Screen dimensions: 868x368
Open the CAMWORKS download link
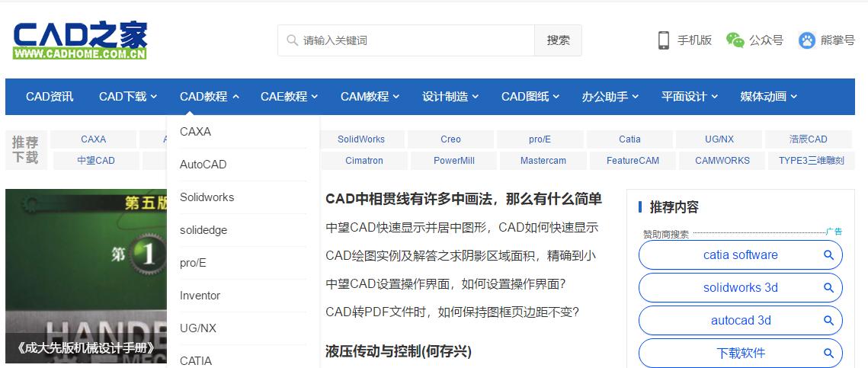[x=722, y=161]
